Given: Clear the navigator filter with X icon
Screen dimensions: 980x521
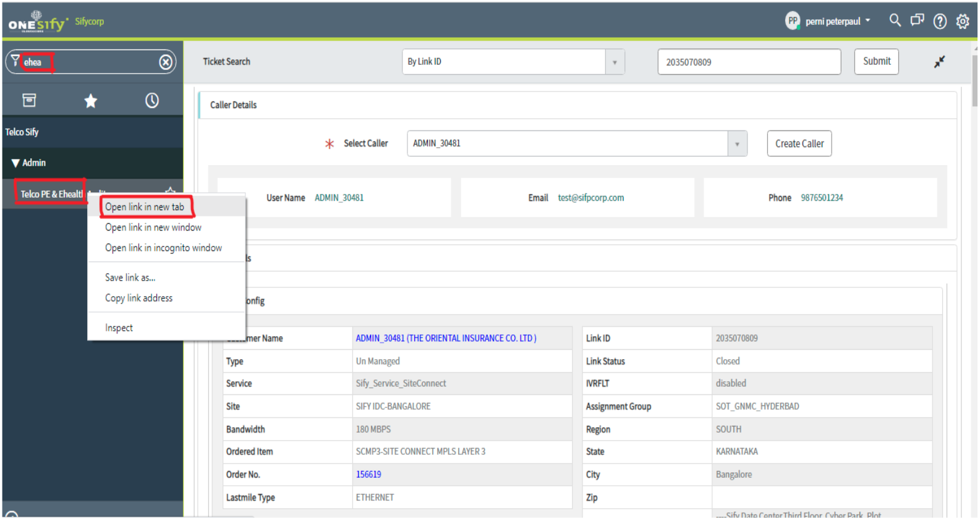Looking at the screenshot, I should pyautogui.click(x=166, y=62).
